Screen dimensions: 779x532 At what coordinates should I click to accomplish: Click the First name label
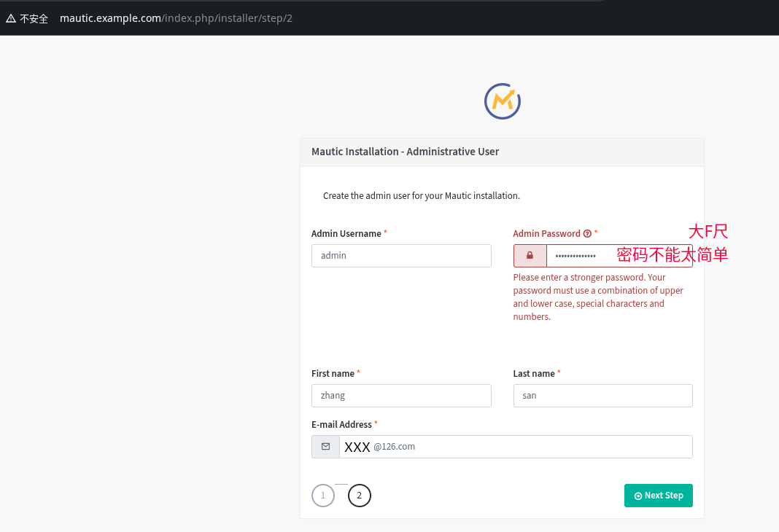coord(333,374)
